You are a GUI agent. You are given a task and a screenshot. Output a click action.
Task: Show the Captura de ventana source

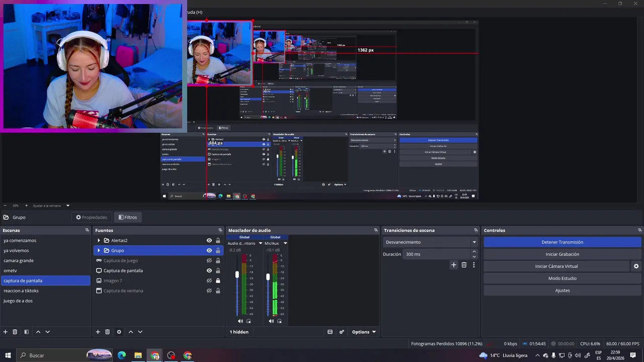tap(209, 291)
